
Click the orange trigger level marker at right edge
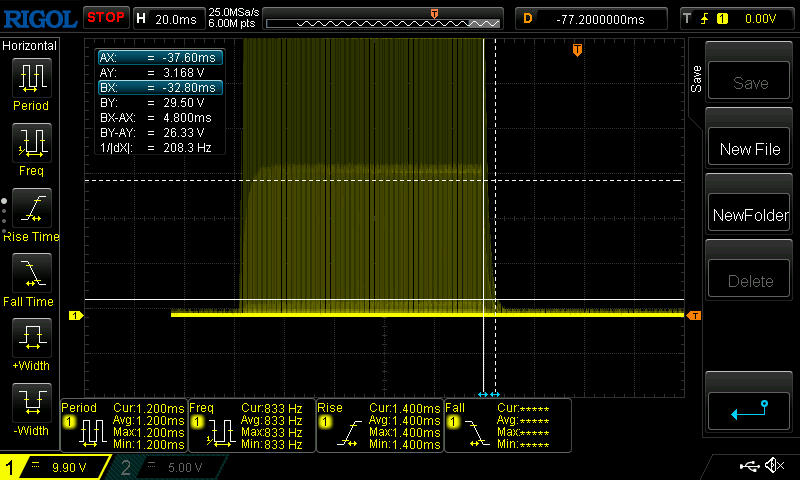pos(693,316)
